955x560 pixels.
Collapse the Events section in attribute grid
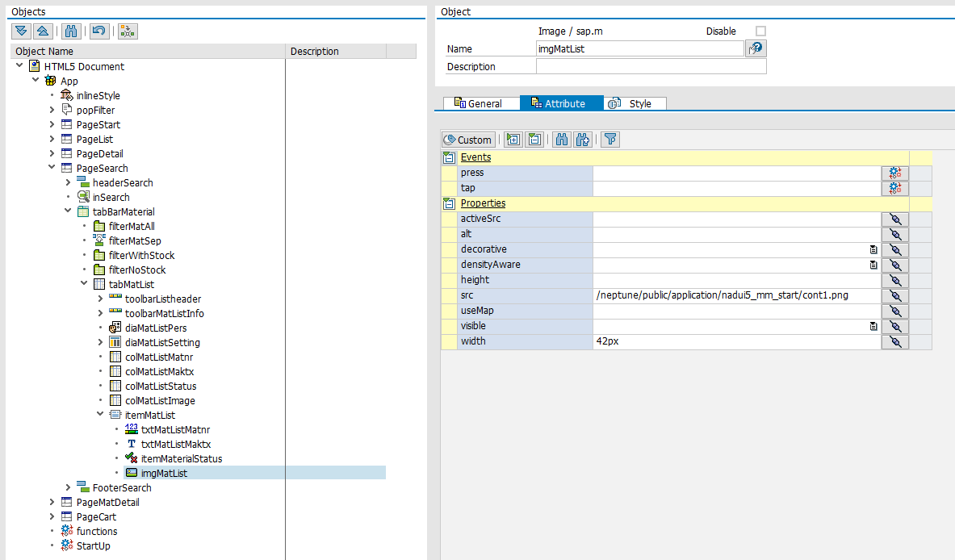click(449, 157)
